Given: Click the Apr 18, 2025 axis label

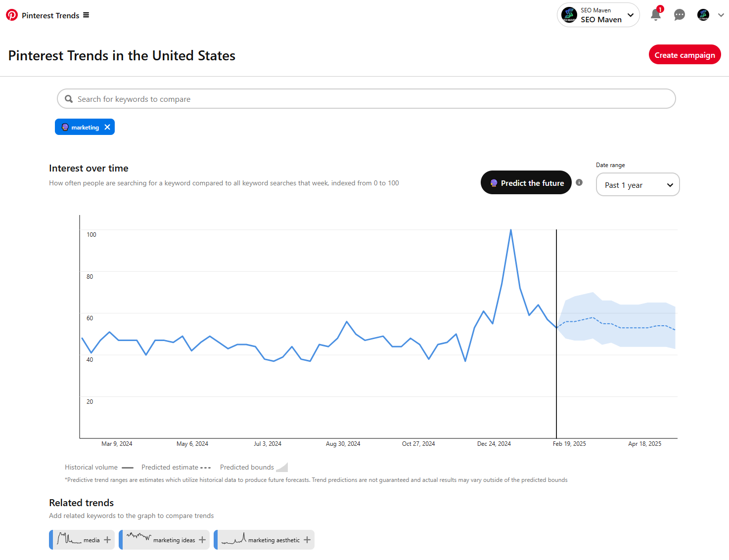Looking at the screenshot, I should 644,444.
